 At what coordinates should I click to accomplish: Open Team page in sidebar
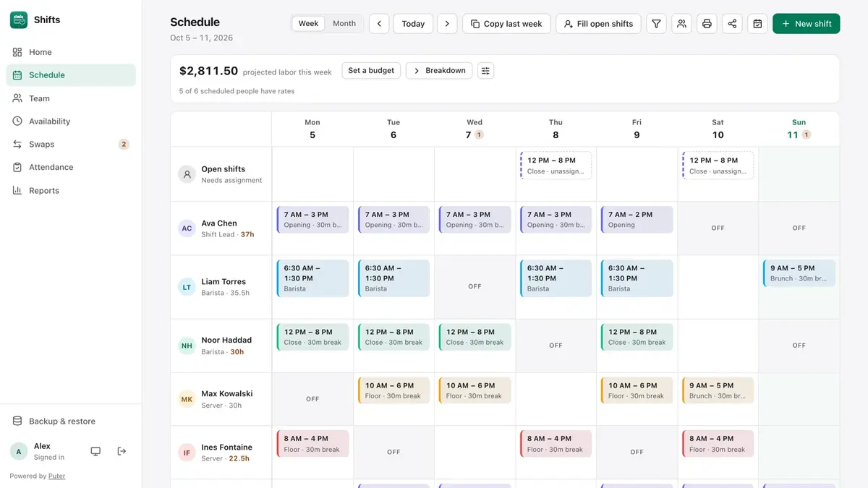[x=71, y=98]
